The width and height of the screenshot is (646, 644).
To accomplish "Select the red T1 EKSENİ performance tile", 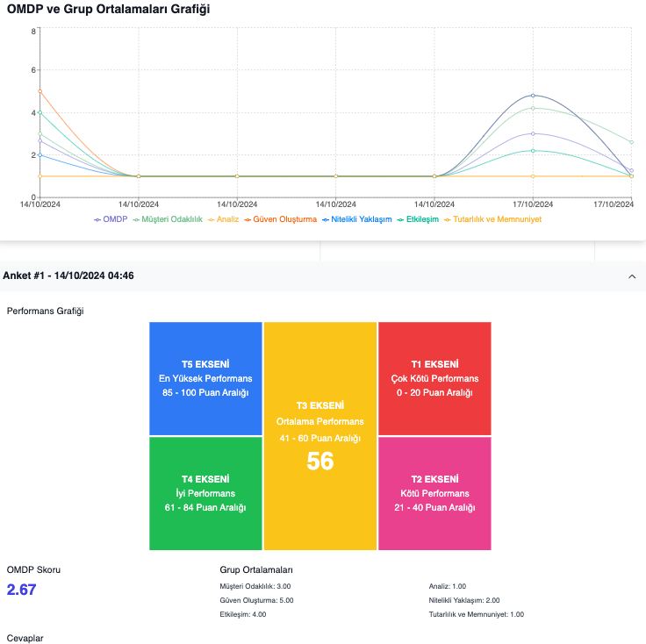I will pyautogui.click(x=434, y=378).
